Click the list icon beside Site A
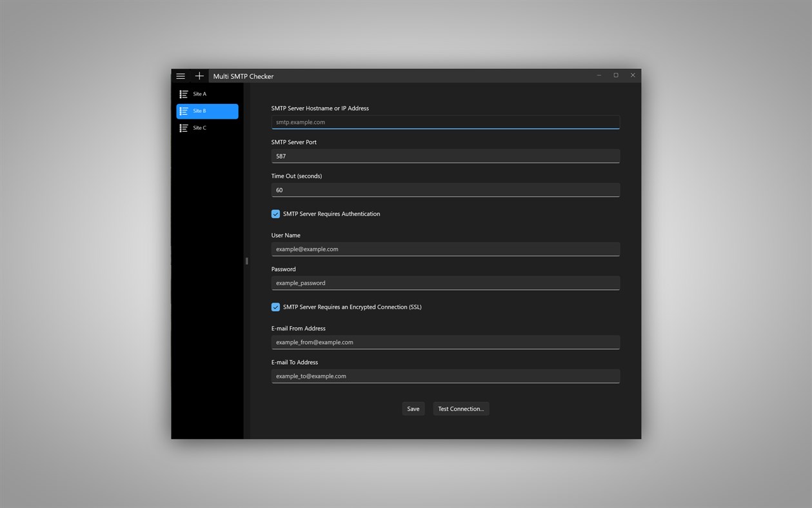Screen dimensions: 812x508 184,94
